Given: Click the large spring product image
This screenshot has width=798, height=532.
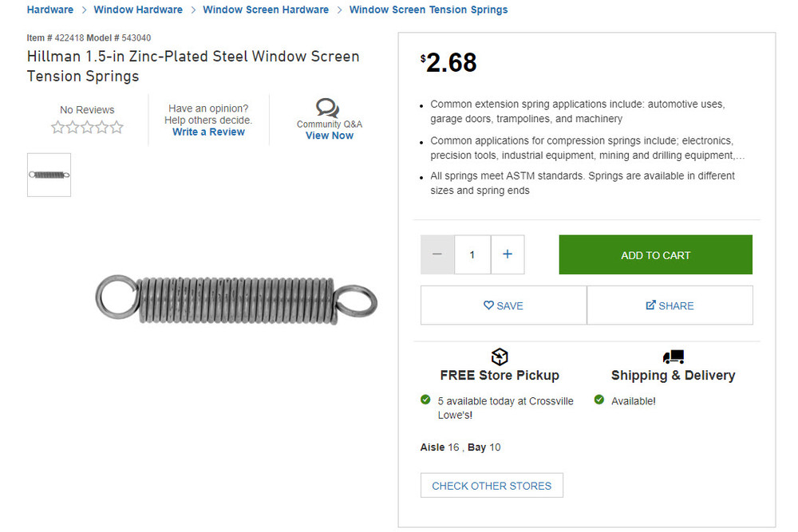Looking at the screenshot, I should click(235, 299).
